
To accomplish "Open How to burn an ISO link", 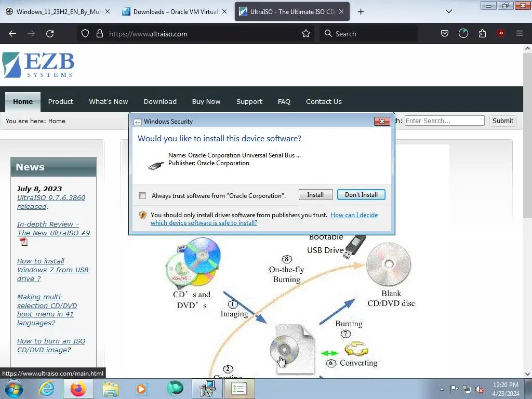I will [51, 345].
